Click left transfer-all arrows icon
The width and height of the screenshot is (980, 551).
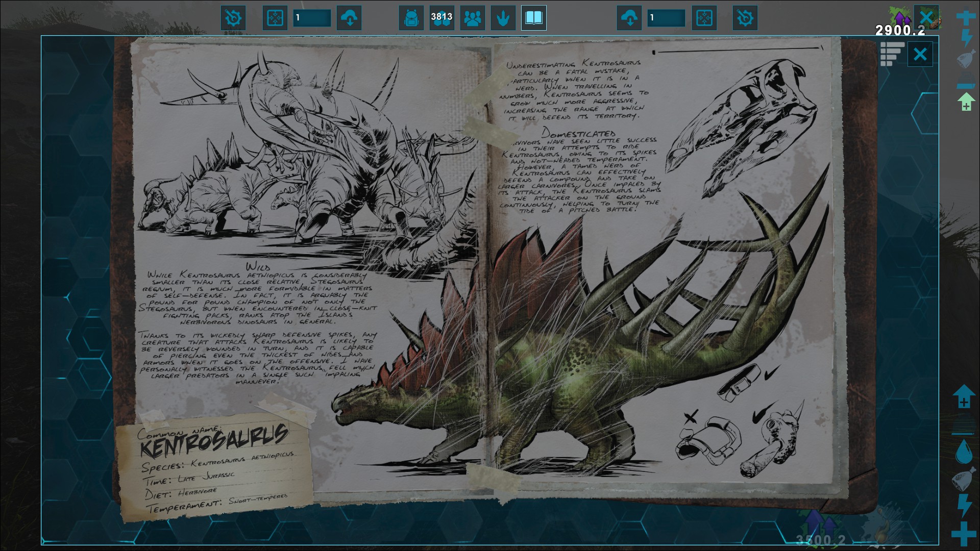[x=275, y=18]
